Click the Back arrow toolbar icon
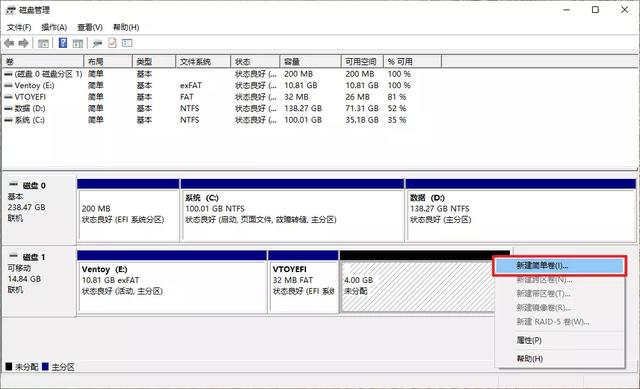Viewport: 640px width, 389px height. click(x=9, y=43)
